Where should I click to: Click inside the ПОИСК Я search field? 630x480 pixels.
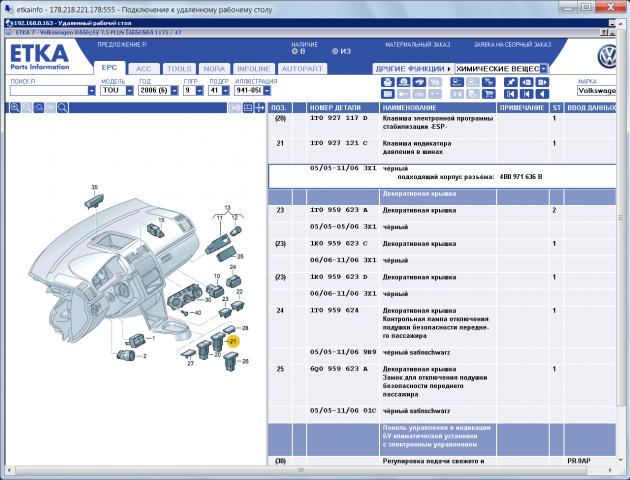[49, 91]
